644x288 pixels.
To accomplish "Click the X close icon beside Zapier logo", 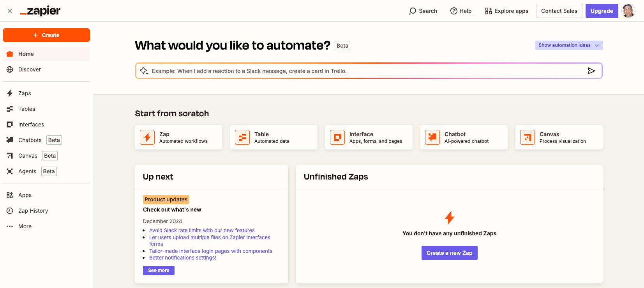I will pyautogui.click(x=10, y=11).
